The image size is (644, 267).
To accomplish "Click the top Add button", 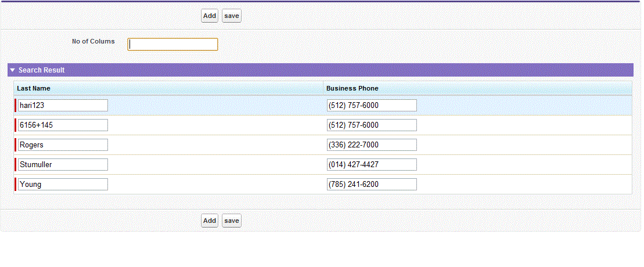I will [210, 16].
